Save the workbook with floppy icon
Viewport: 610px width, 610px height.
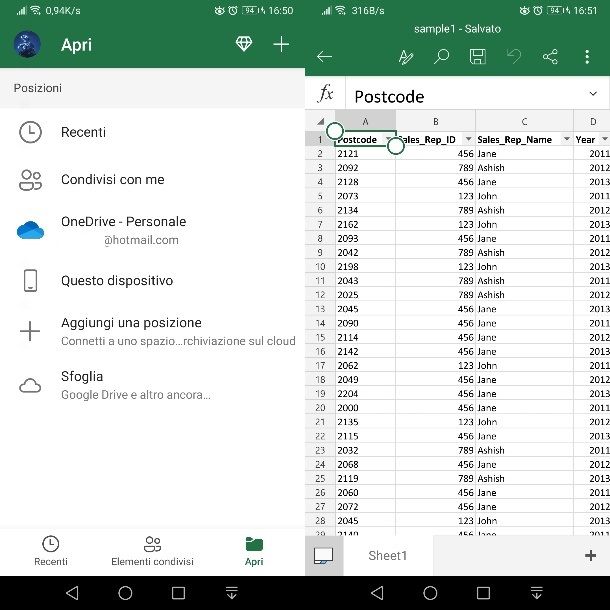477,57
